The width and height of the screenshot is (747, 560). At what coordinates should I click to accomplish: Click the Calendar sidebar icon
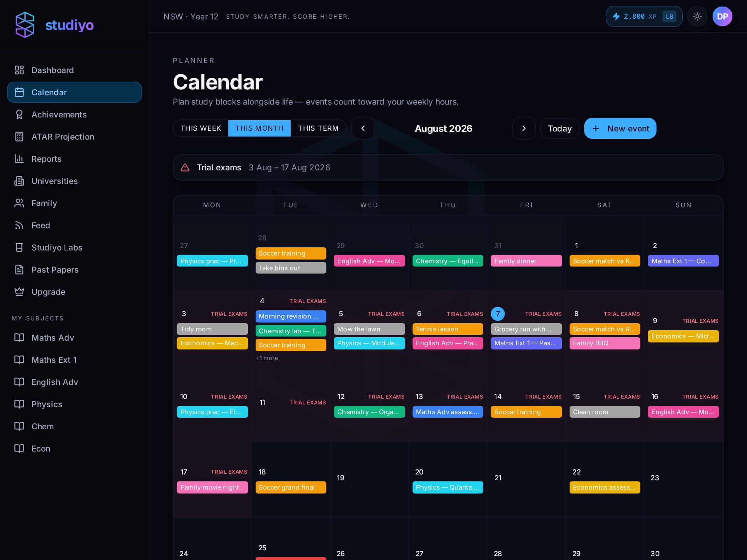(x=19, y=92)
